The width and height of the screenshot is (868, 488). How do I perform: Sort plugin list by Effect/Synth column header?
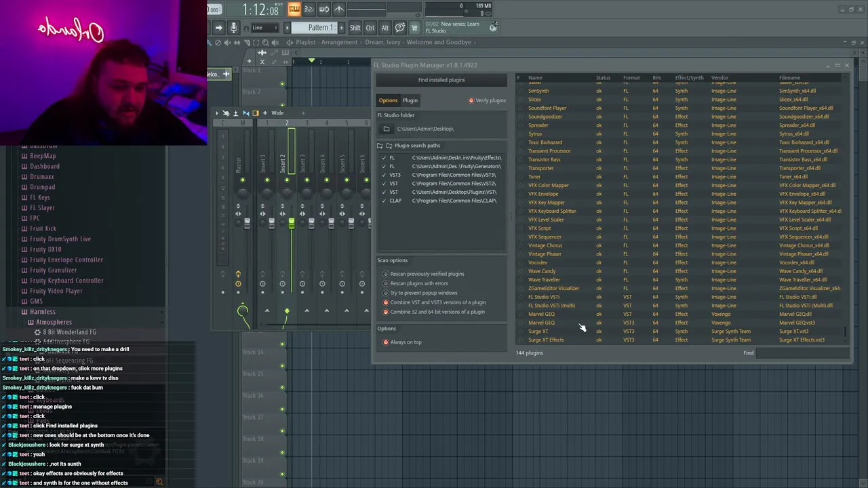(689, 78)
